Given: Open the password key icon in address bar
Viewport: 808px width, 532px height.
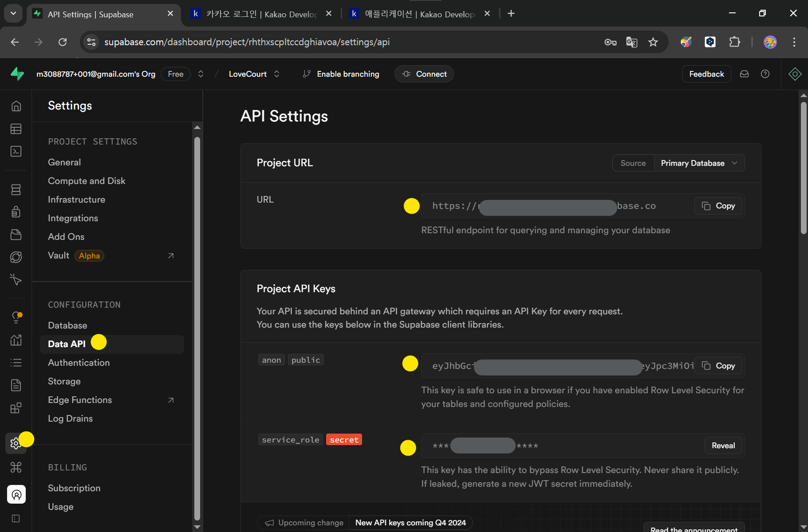Looking at the screenshot, I should (611, 42).
